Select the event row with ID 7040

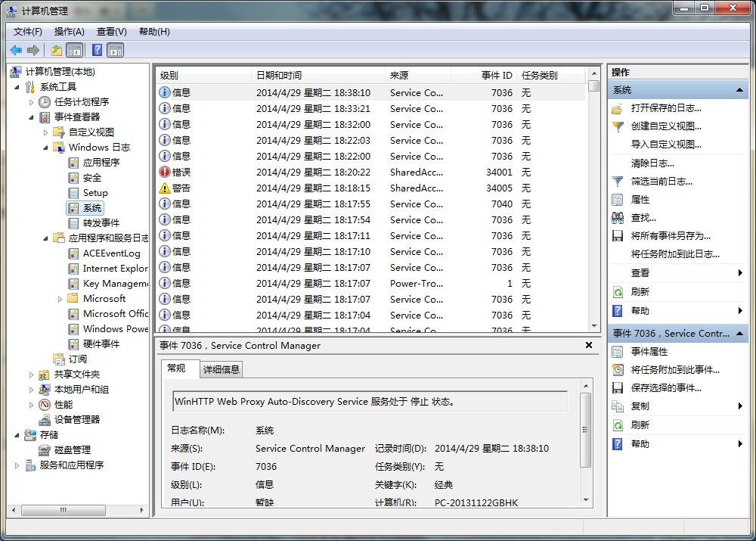(370, 204)
